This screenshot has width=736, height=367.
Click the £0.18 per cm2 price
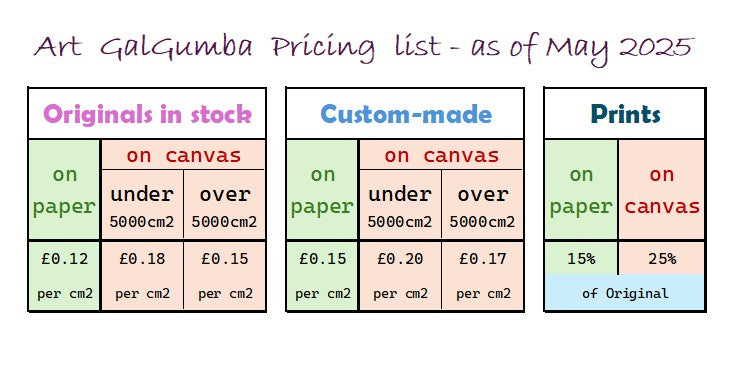(142, 275)
